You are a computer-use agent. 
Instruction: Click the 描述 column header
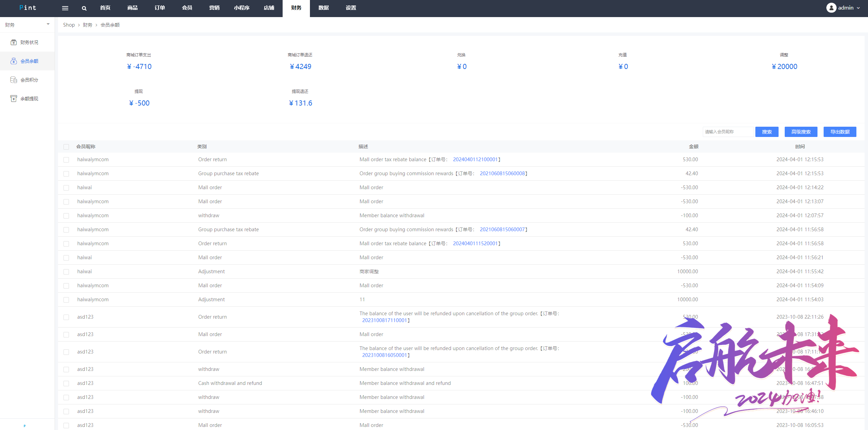point(363,147)
